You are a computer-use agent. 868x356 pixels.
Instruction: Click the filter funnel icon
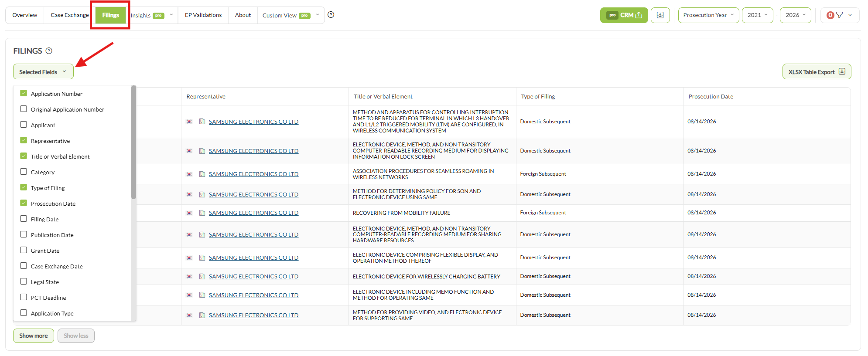point(839,15)
